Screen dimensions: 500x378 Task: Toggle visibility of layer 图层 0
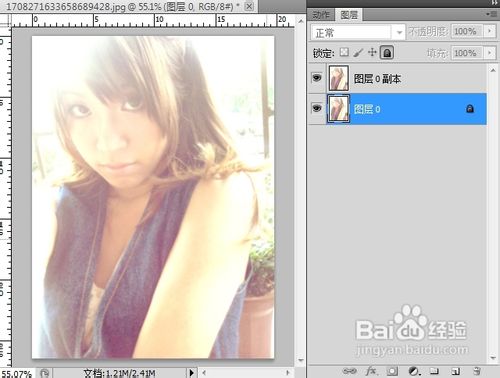pos(316,108)
